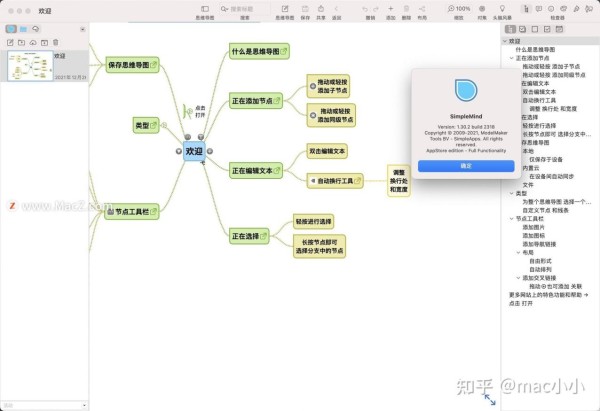The width and height of the screenshot is (600, 411).
Task: Select 什么是思维导图 in outline
Action: 535,49
